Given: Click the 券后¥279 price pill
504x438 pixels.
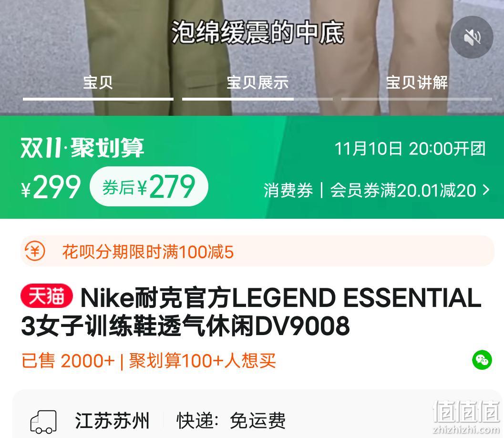Looking at the screenshot, I should (149, 186).
